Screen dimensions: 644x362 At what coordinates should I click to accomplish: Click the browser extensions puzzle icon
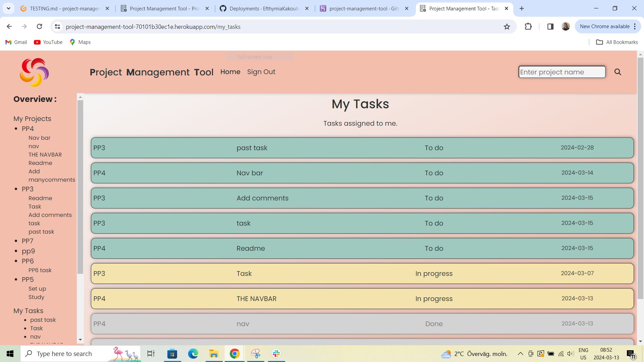(x=528, y=26)
